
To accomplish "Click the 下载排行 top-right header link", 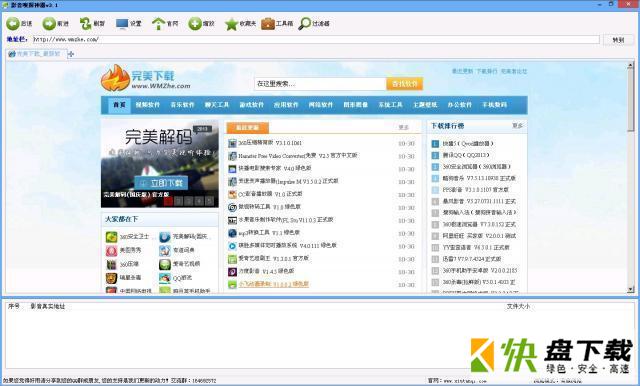I will [x=487, y=71].
